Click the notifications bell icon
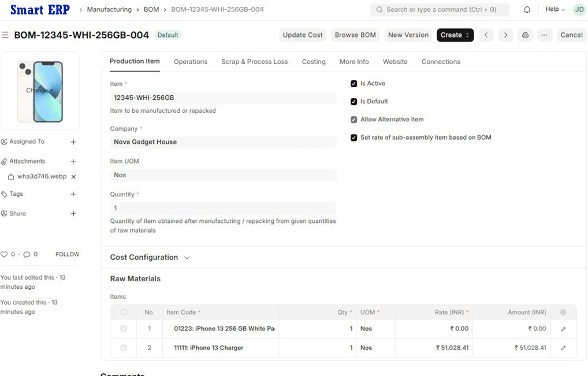Image resolution: width=588 pixels, height=376 pixels. click(x=527, y=10)
